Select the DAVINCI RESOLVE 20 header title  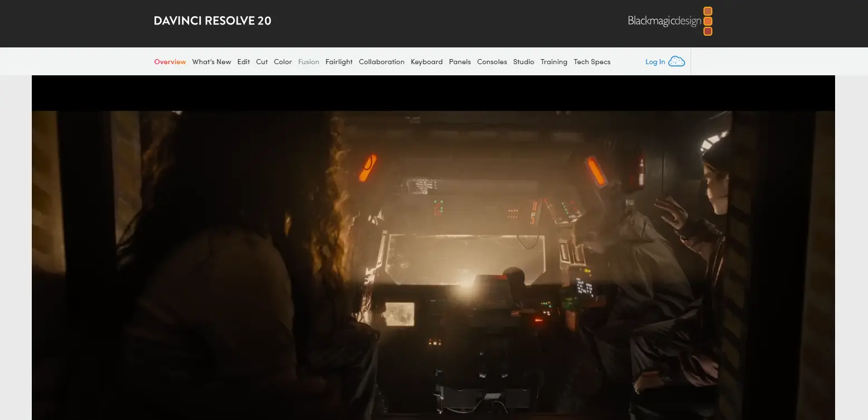pos(212,21)
